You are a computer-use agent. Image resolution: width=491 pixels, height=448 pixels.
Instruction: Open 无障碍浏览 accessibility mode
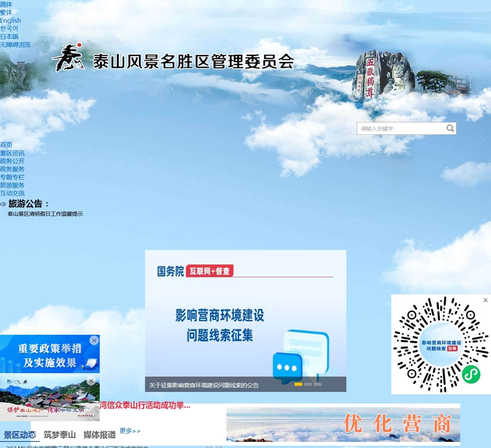16,45
